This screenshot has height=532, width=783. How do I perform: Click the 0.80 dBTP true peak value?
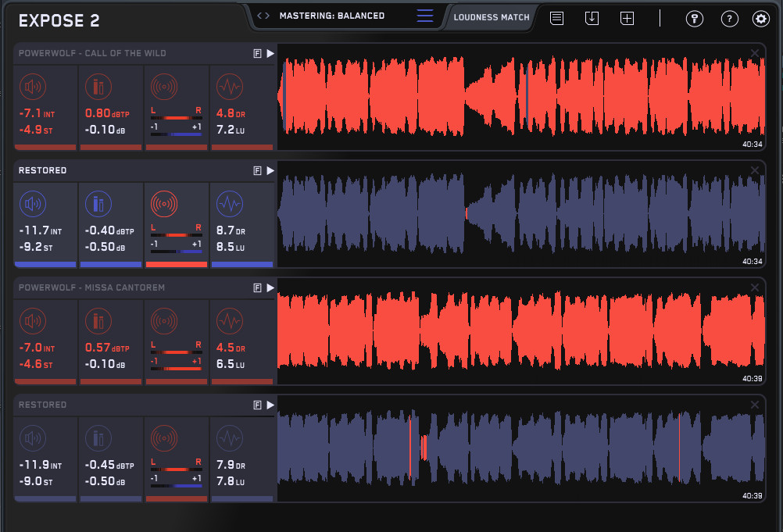[x=107, y=114]
